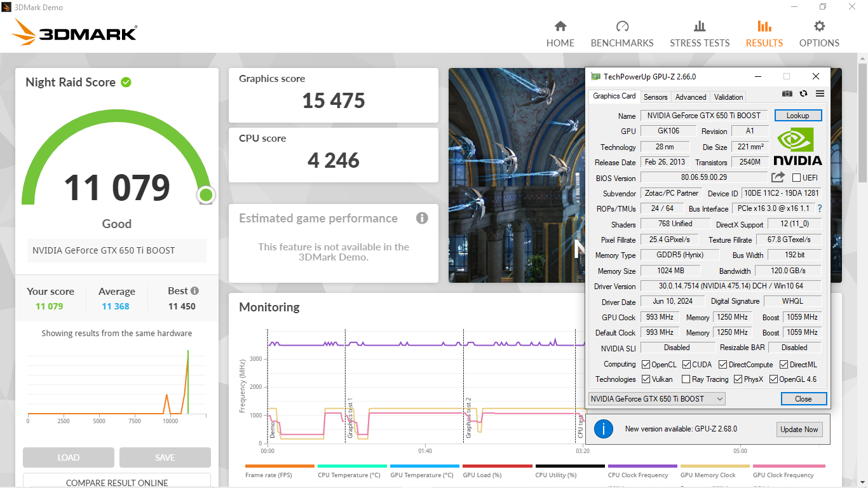Toggle the UEFI checkbox
This screenshot has width=868, height=488.
pyautogui.click(x=797, y=178)
